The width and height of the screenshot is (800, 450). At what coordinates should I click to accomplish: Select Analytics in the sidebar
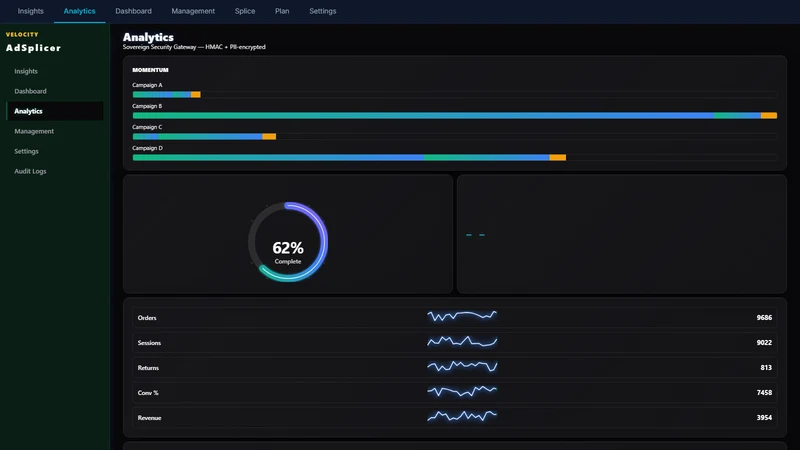(x=55, y=111)
